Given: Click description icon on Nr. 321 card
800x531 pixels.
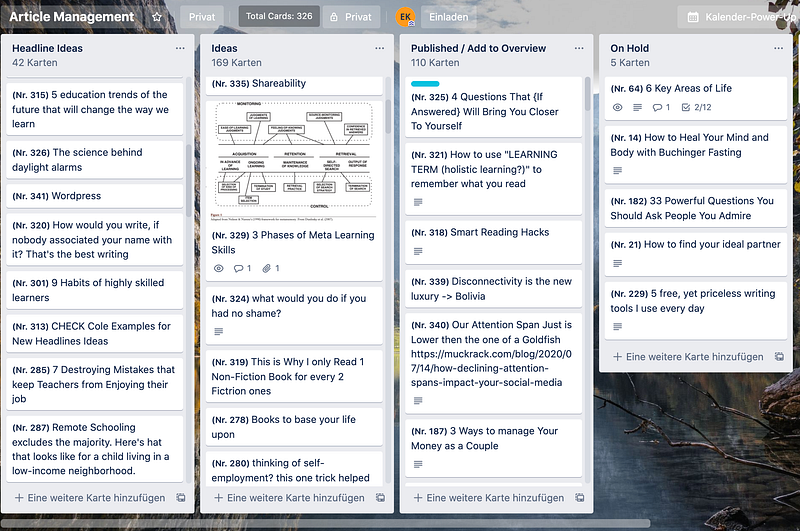Looking at the screenshot, I should click(418, 203).
